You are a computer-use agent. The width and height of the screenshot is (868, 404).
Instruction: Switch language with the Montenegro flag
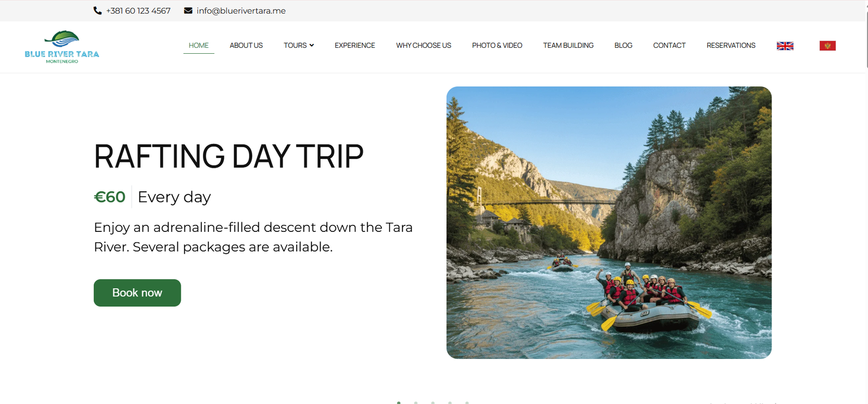tap(827, 46)
